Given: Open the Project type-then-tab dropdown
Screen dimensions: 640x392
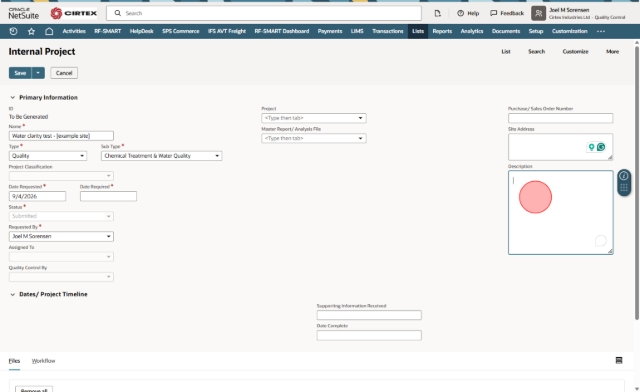Looking at the screenshot, I should 314,118.
